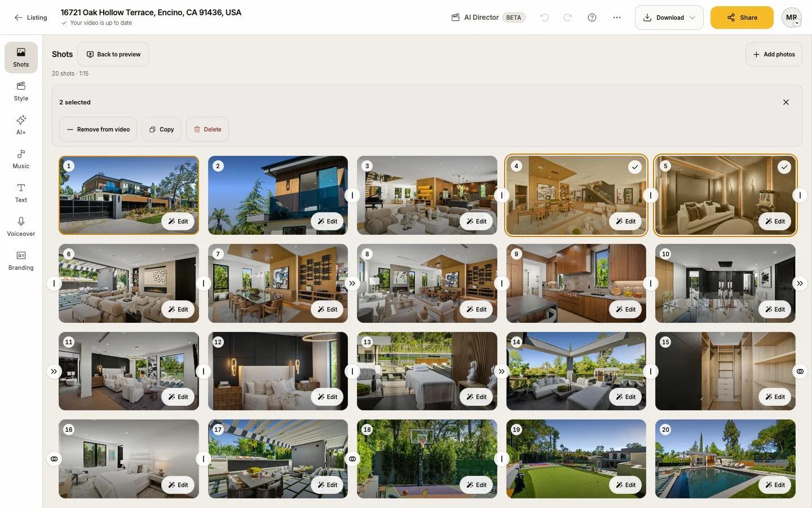Edit shot 9 kitchen

(x=625, y=309)
